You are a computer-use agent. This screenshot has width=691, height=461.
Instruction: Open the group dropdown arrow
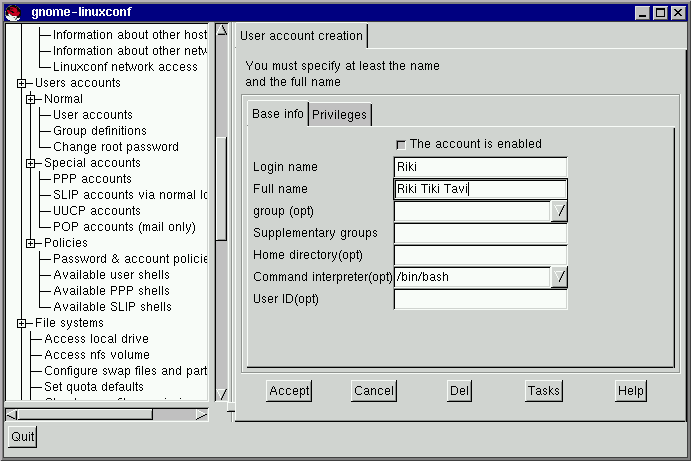[559, 211]
